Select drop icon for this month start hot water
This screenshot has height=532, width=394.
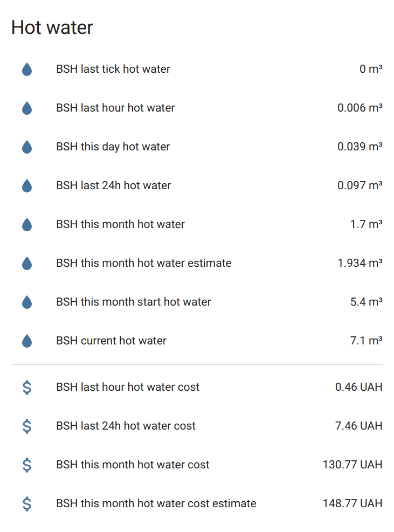(27, 302)
